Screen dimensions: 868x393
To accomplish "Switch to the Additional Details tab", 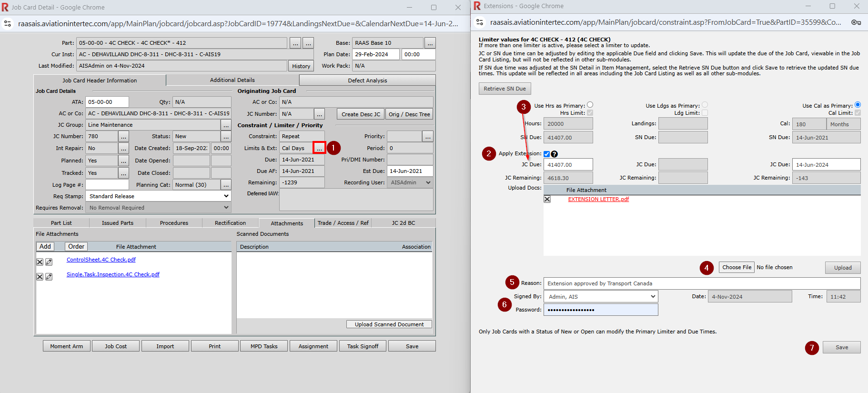I will [x=232, y=80].
